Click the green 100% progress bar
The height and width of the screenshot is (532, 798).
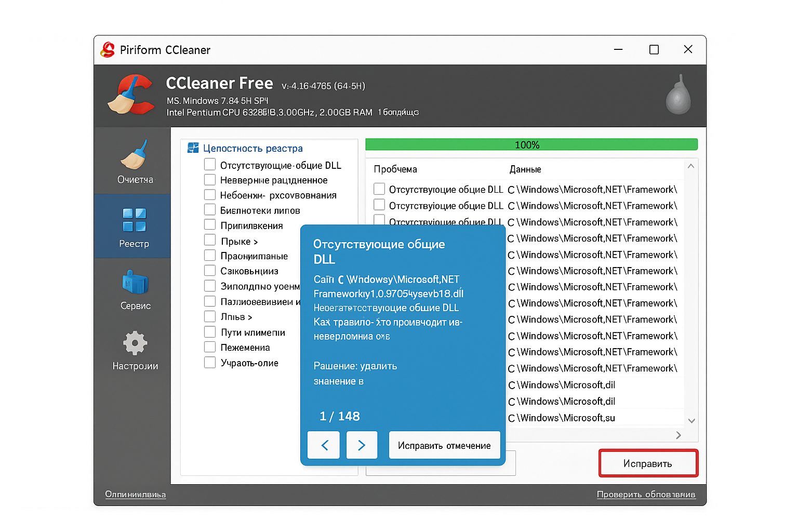(x=531, y=144)
